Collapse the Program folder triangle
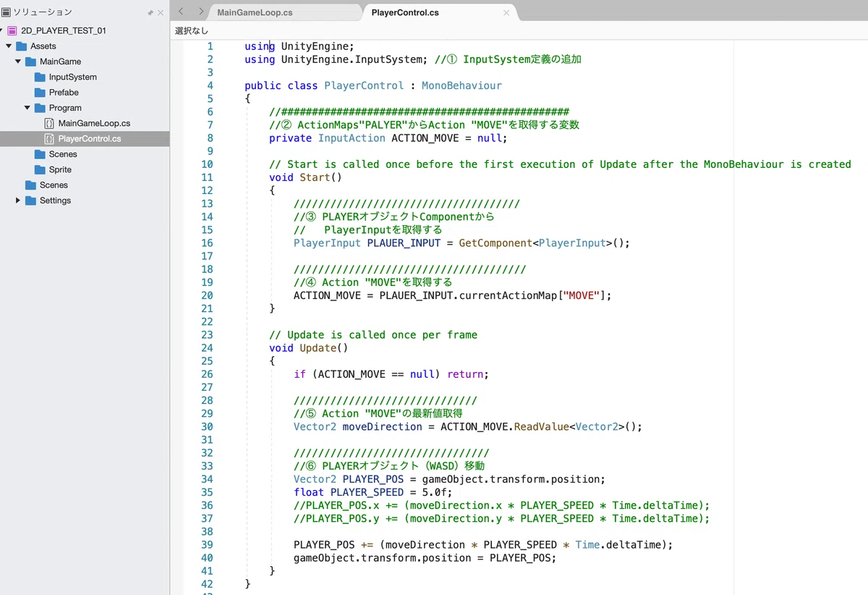 pos(28,108)
